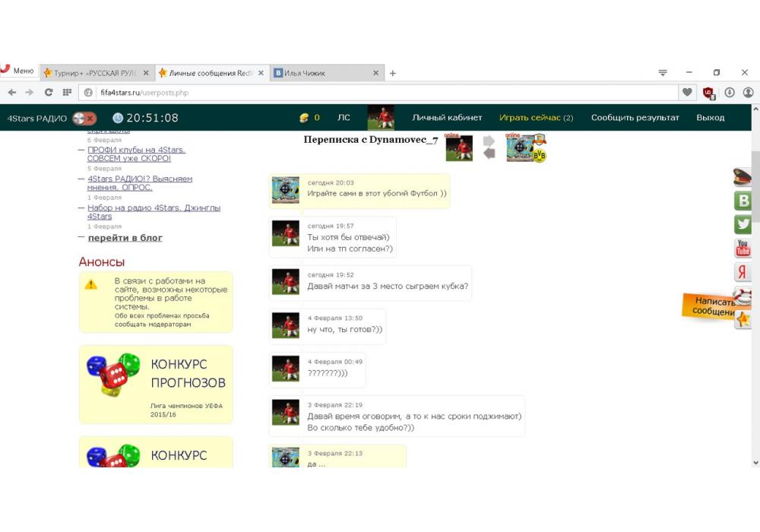760x532 pixels.
Task: Click the officer cap icon in sidebar
Action: 743,177
